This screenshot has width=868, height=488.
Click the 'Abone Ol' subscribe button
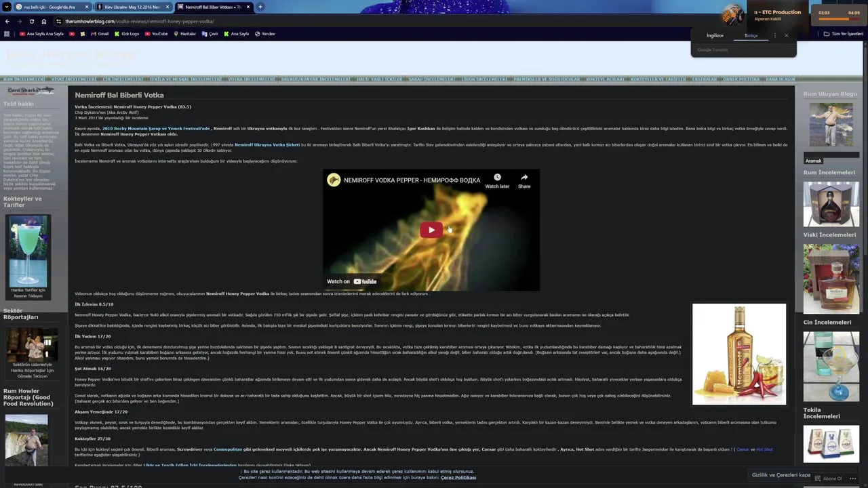[828, 479]
